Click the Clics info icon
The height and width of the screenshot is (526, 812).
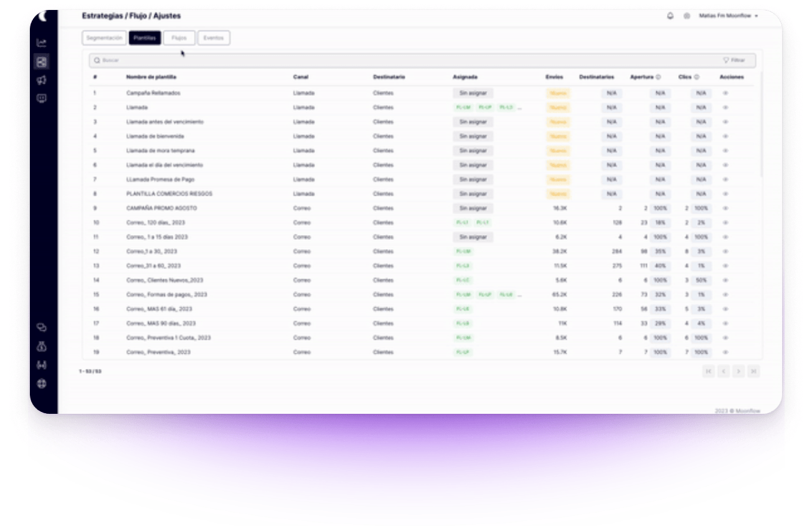696,77
